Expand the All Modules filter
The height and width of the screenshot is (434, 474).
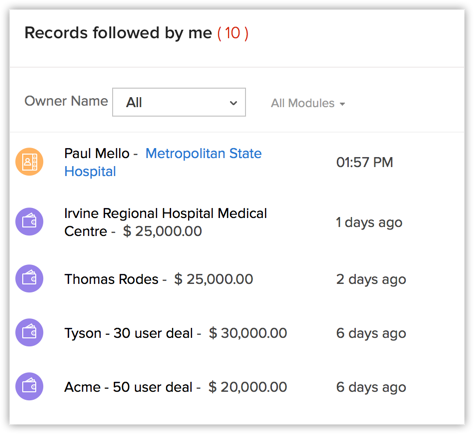tap(308, 103)
